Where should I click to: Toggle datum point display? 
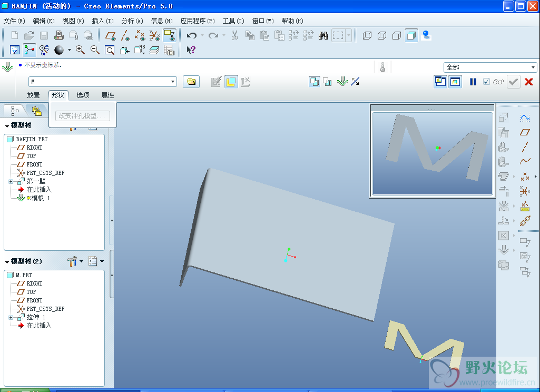click(140, 35)
